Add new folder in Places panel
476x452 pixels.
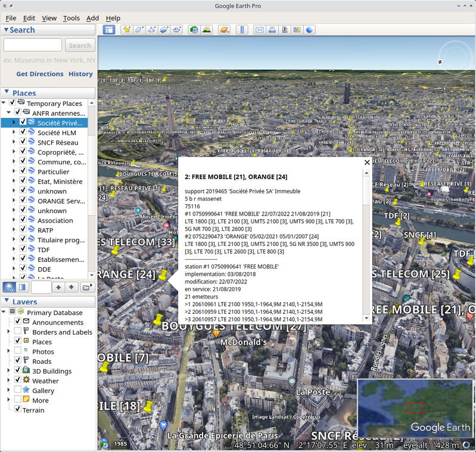pos(87,287)
